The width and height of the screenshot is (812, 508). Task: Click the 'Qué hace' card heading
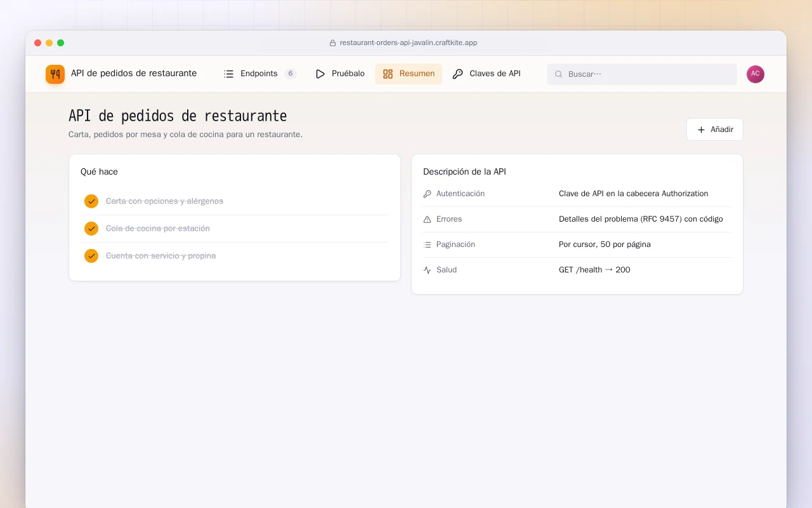pos(99,171)
